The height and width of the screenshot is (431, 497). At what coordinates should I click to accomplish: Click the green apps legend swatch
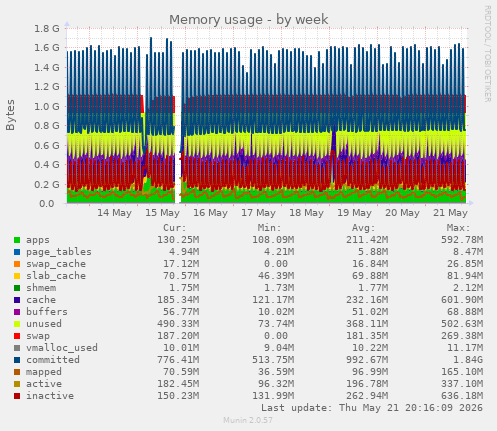[17, 240]
